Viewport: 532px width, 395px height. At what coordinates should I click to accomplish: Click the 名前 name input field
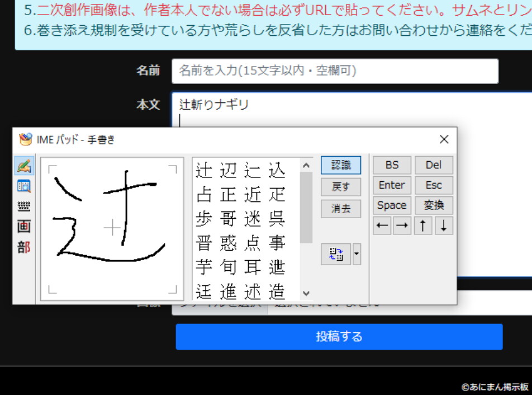335,71
